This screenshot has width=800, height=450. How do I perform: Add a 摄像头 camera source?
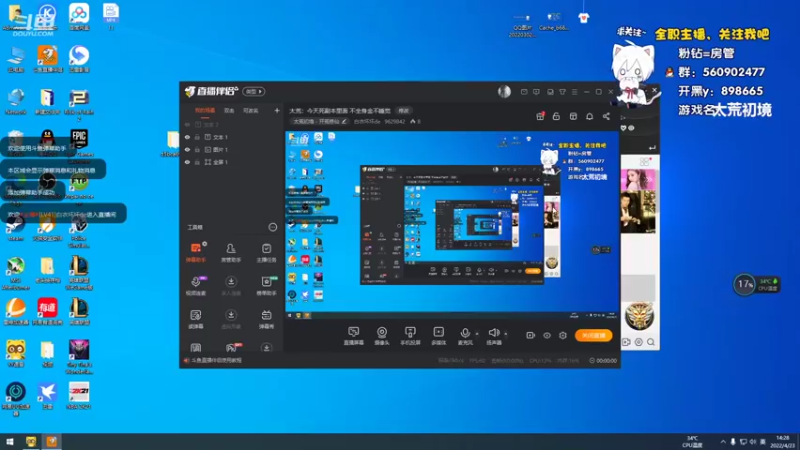click(382, 336)
